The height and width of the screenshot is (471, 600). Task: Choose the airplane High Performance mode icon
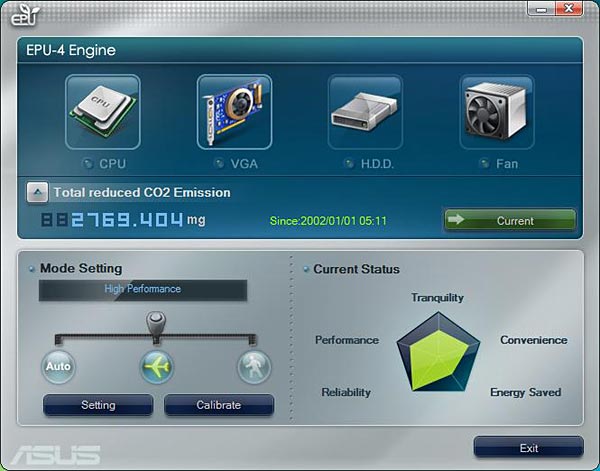[156, 367]
